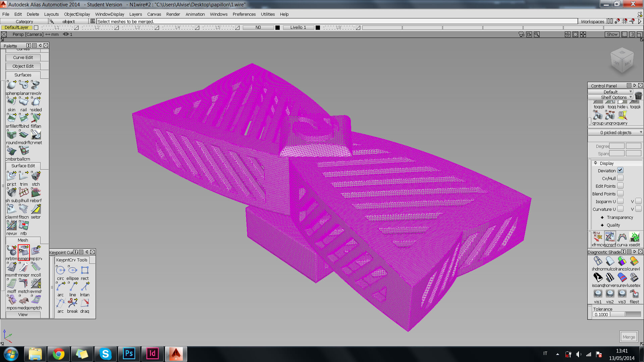Open the Workspaces menu
644x362 pixels.
[x=592, y=21]
